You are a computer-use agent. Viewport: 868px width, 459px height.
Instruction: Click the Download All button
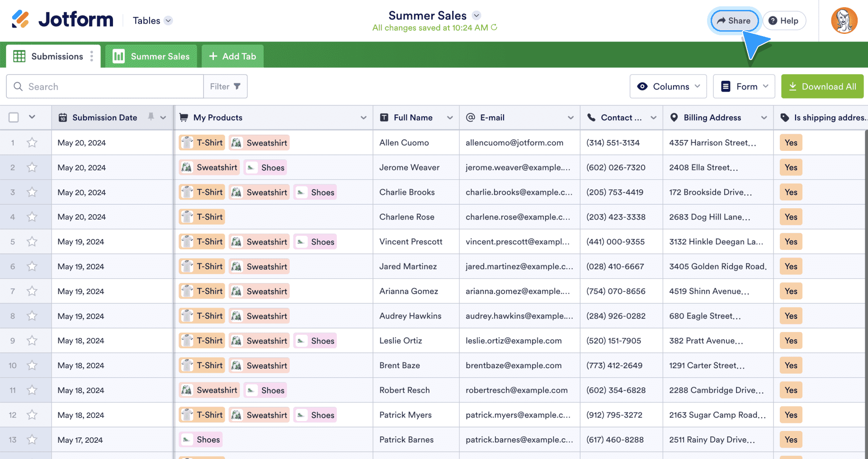(x=822, y=86)
